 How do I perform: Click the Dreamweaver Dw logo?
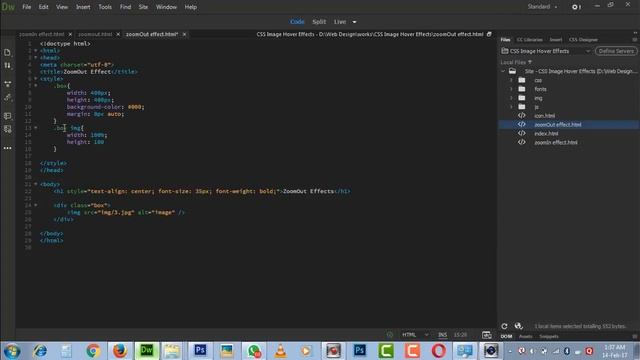(x=8, y=7)
